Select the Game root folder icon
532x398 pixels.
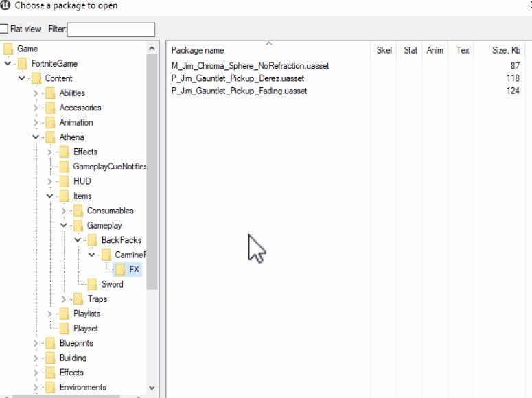point(8,49)
